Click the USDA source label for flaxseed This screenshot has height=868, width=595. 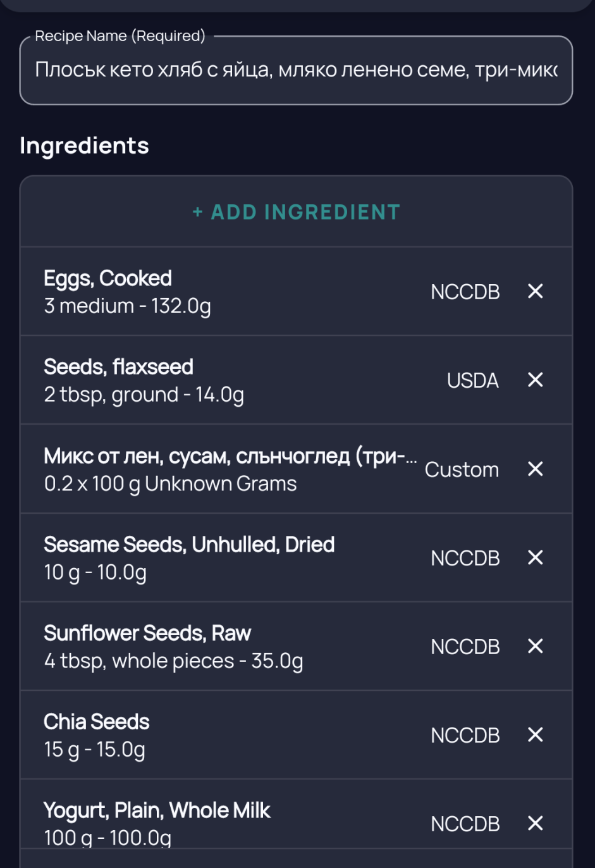[473, 381]
